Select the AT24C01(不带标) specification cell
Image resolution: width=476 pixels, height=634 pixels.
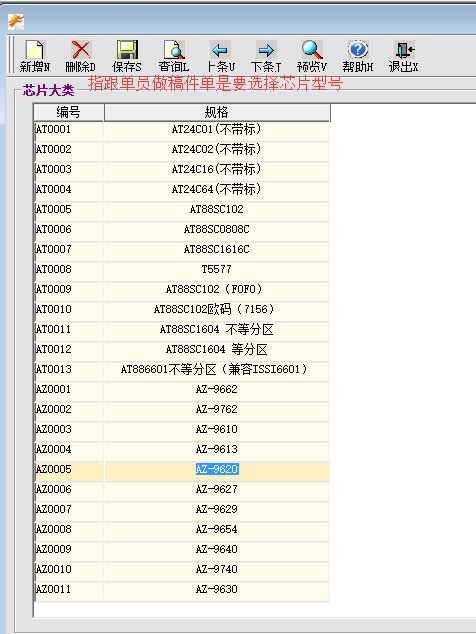[217, 129]
